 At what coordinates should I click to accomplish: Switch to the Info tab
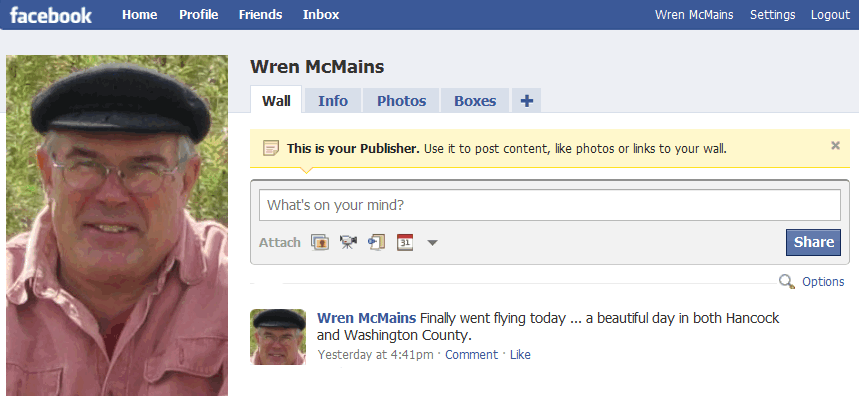click(333, 101)
